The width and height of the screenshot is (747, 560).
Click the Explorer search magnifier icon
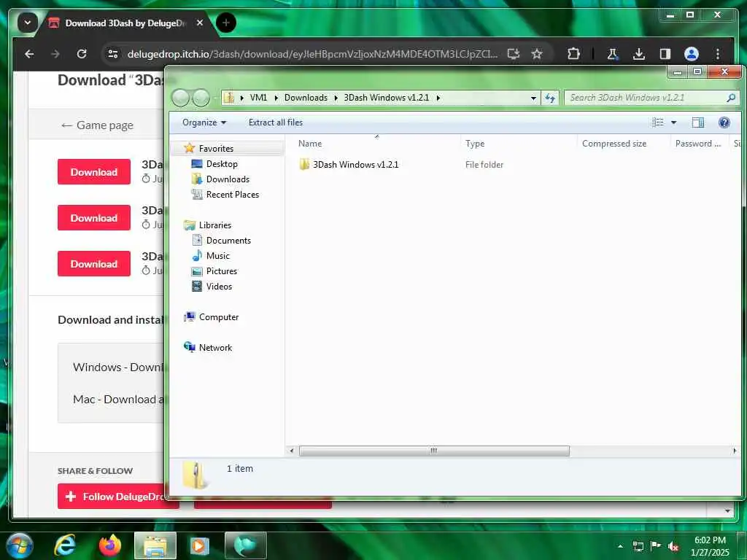pos(731,98)
